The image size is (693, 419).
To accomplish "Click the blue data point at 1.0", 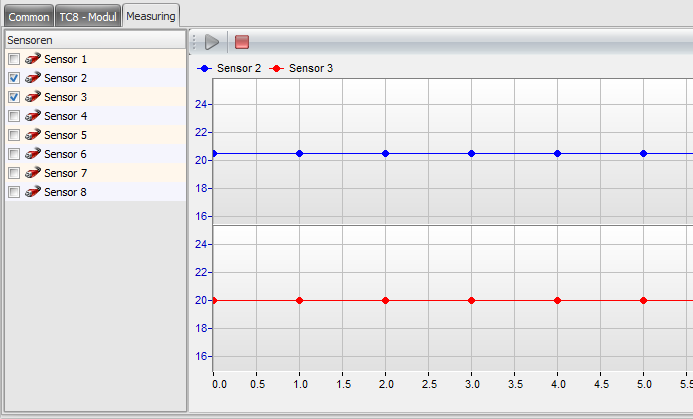I will click(299, 153).
